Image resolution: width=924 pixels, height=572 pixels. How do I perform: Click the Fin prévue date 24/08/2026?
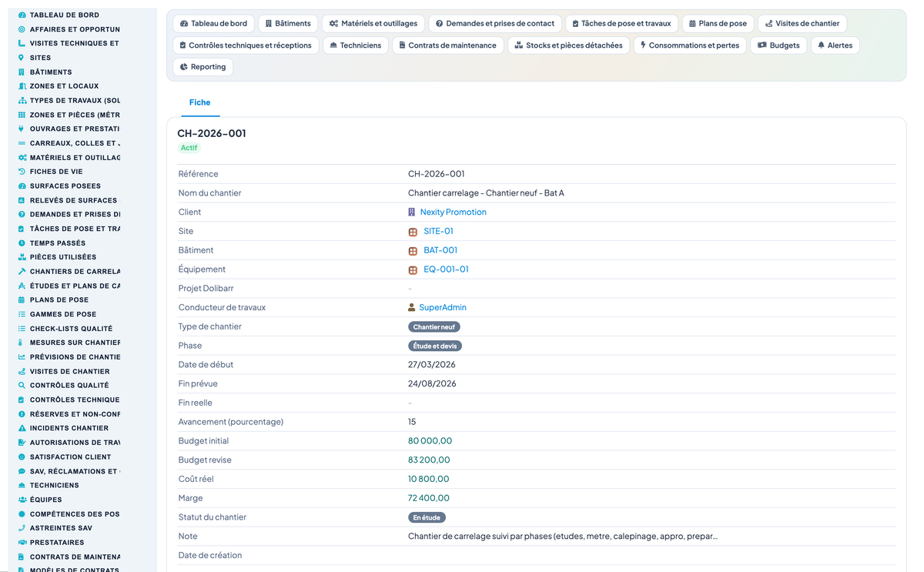pos(432,383)
